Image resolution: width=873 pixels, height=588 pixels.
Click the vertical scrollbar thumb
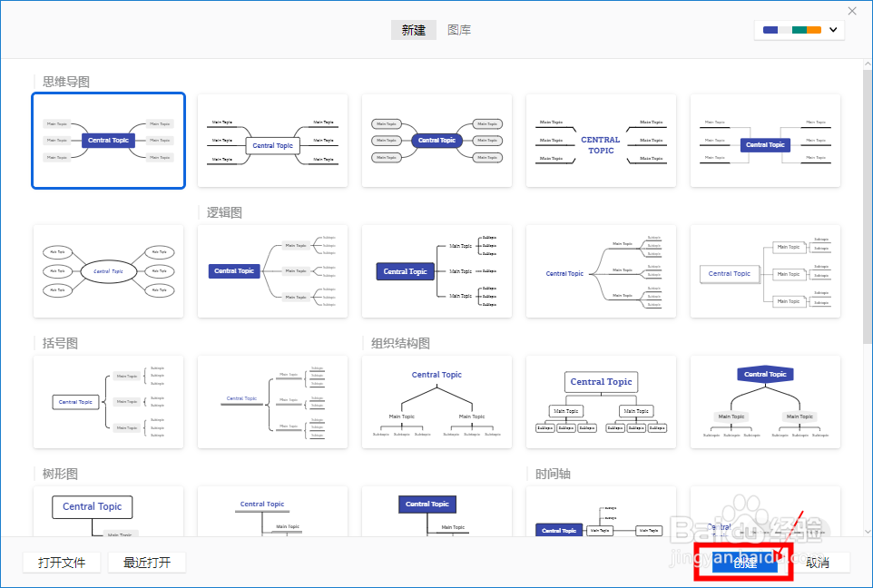[868, 207]
